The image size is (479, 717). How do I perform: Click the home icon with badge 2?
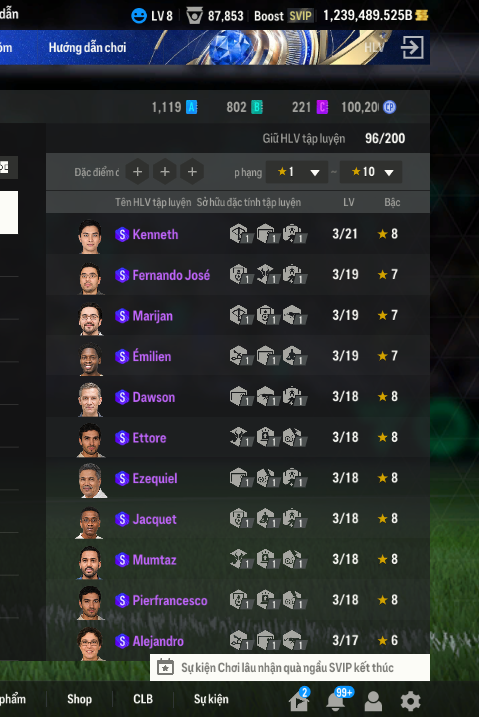point(299,700)
